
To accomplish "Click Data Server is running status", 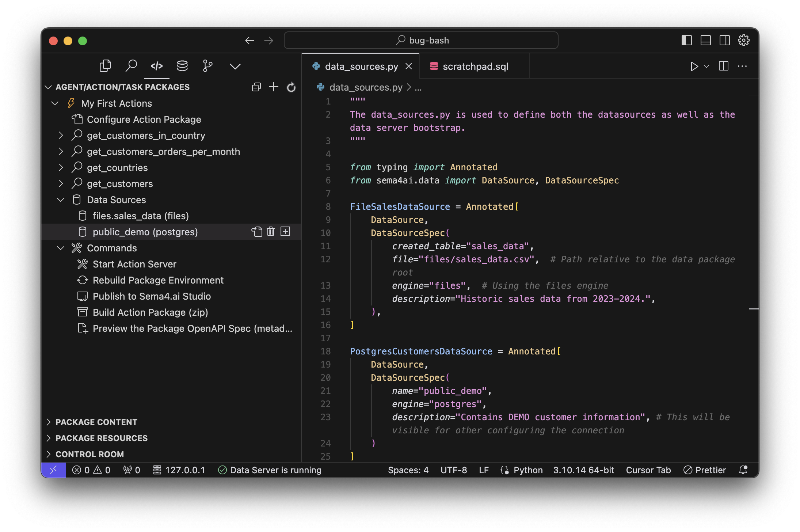I will [270, 470].
